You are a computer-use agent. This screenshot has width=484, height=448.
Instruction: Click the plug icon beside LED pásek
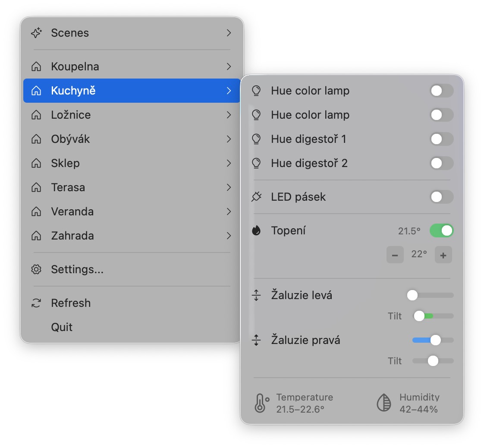(x=256, y=197)
